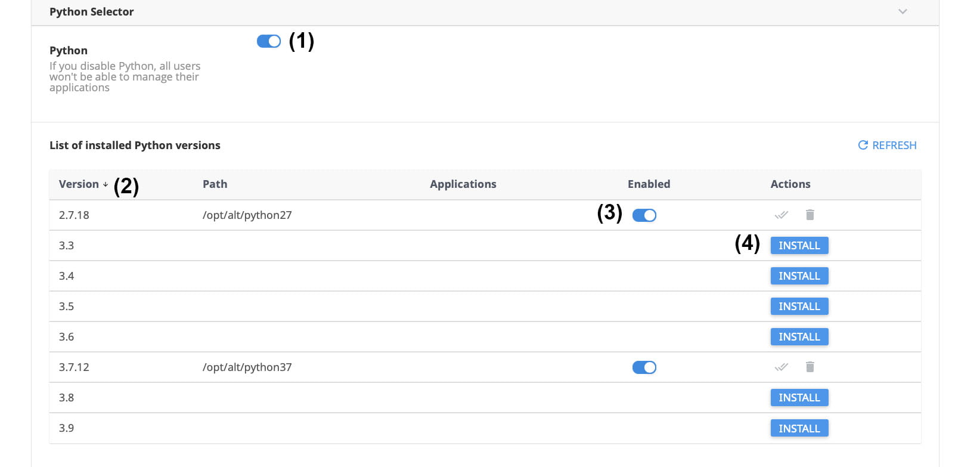980x467 pixels.
Task: Install Python version 3.3
Action: 799,246
